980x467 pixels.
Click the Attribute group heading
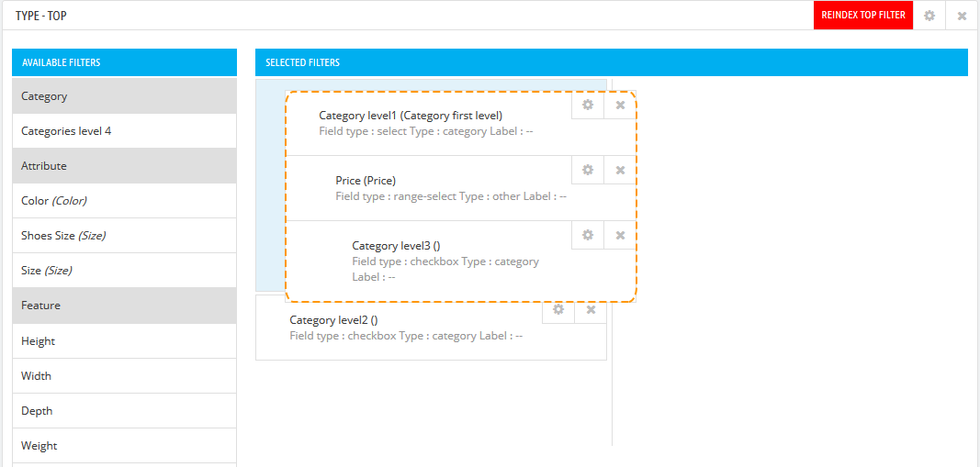click(124, 166)
